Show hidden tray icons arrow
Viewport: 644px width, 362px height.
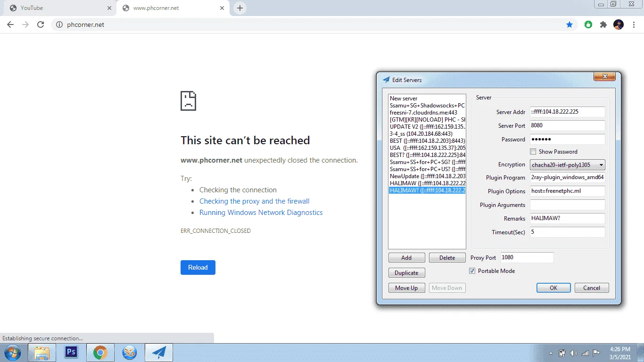coord(551,353)
